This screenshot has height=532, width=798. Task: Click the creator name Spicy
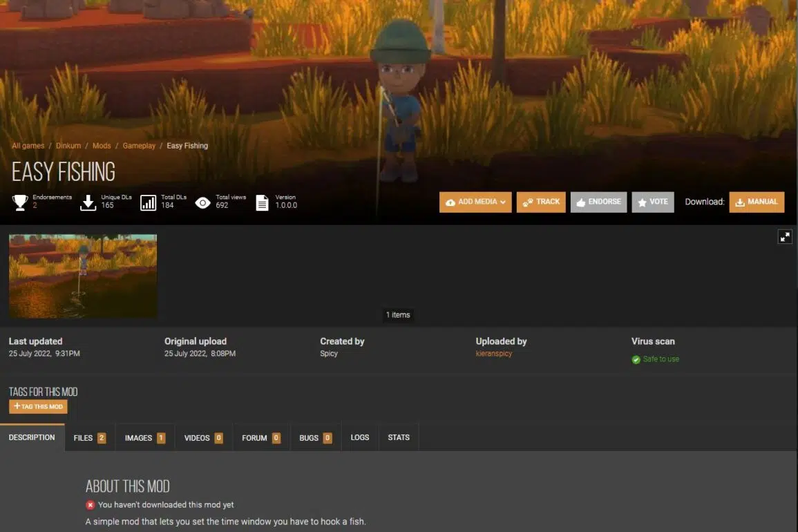pos(329,353)
